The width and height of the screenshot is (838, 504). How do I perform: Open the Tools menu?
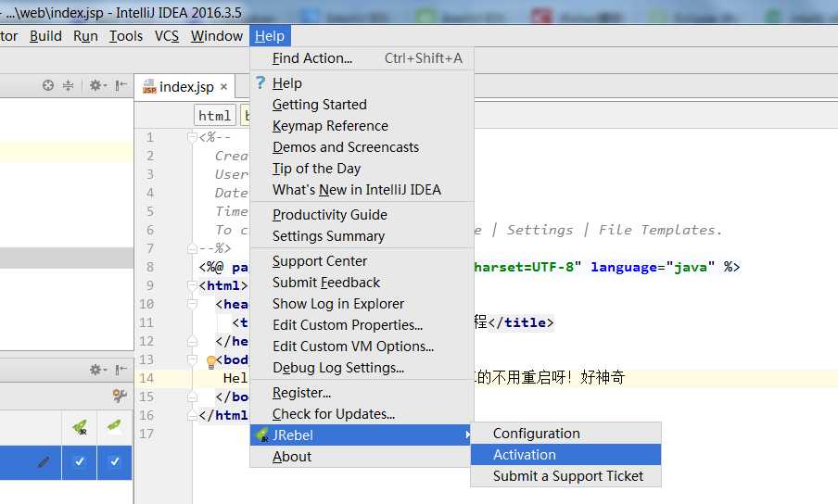(126, 36)
